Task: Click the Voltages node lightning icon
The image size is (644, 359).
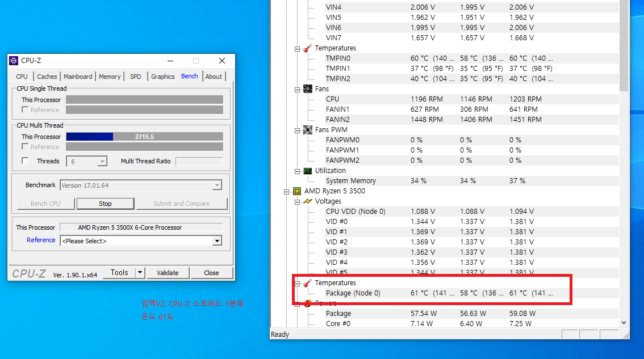Action: click(x=308, y=201)
